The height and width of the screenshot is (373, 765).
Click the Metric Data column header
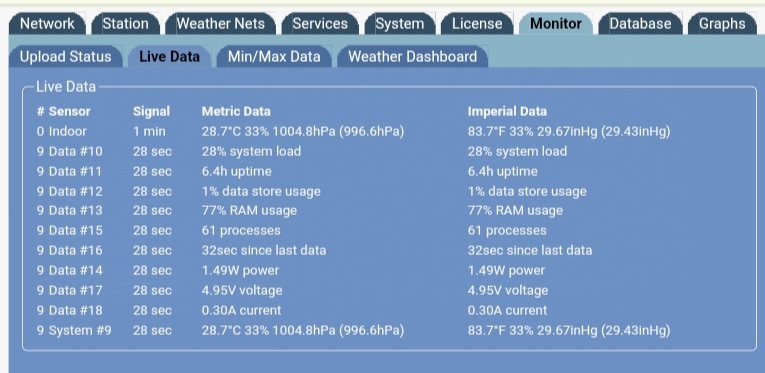236,112
